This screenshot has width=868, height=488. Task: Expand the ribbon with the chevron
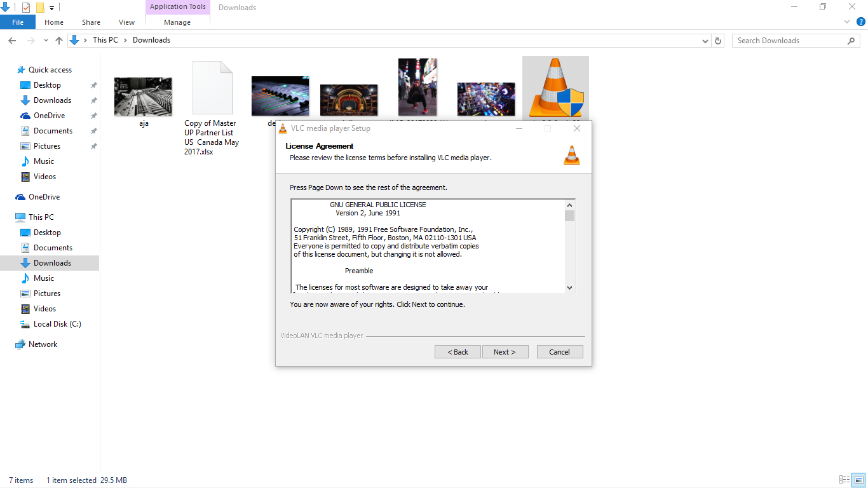coord(846,22)
